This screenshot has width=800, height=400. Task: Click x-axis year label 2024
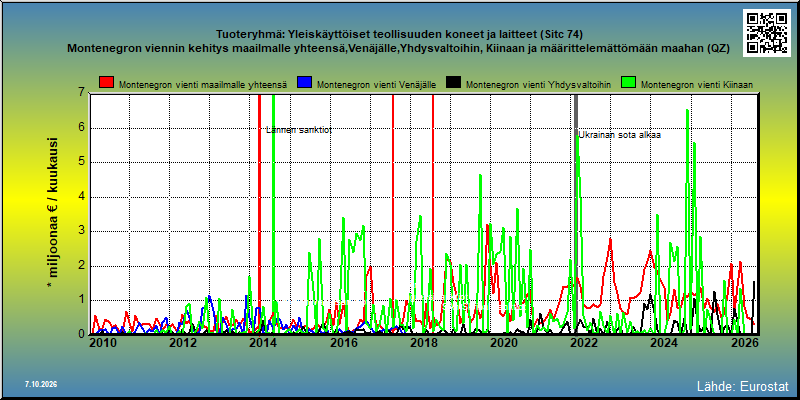pyautogui.click(x=664, y=343)
